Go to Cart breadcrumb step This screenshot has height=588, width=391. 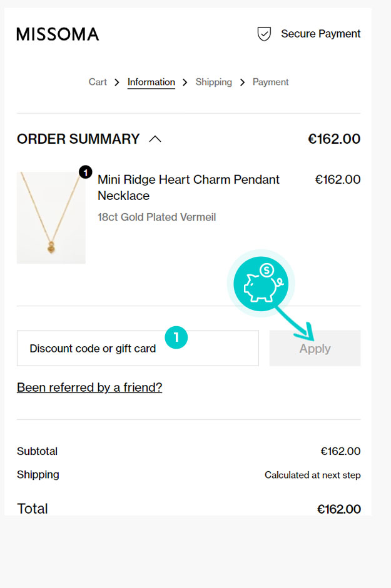pos(98,82)
